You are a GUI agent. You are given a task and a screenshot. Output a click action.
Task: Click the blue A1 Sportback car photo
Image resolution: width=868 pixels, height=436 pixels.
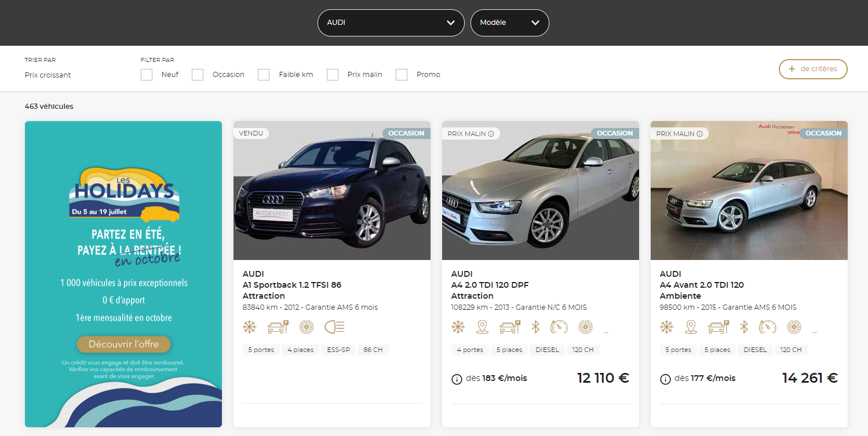[332, 190]
